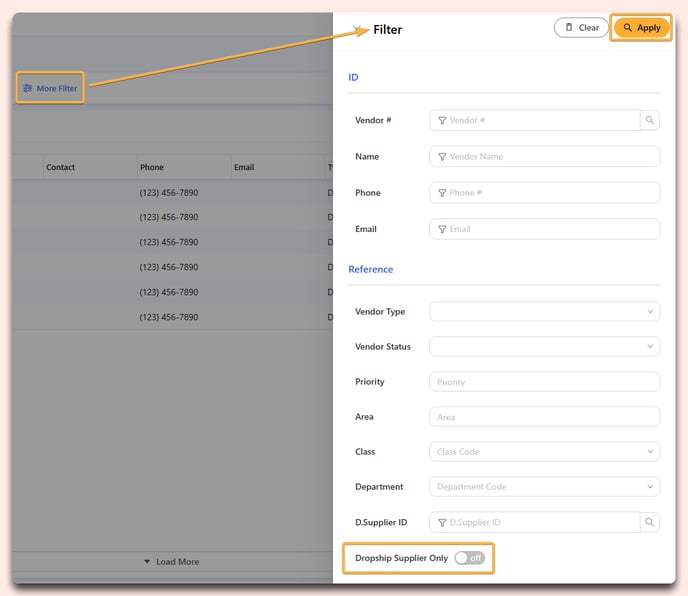Click the Priority input field
Screen dimensions: 688x596
point(544,382)
